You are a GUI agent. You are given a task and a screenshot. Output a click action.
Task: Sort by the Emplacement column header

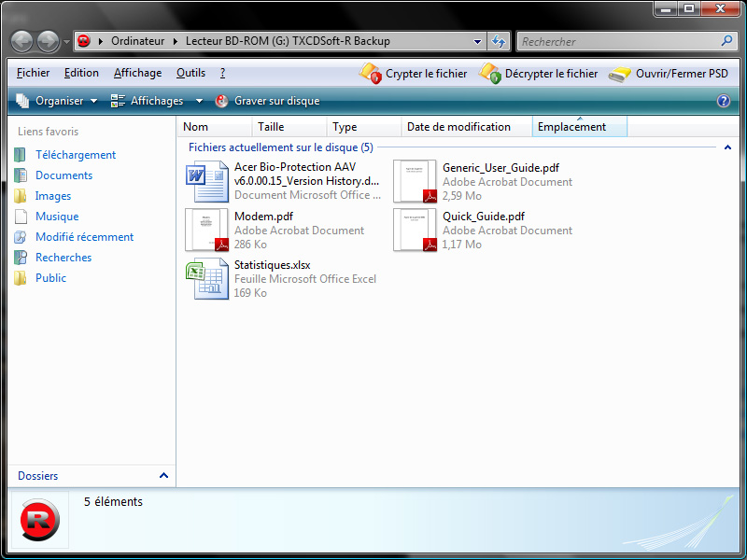click(x=580, y=127)
